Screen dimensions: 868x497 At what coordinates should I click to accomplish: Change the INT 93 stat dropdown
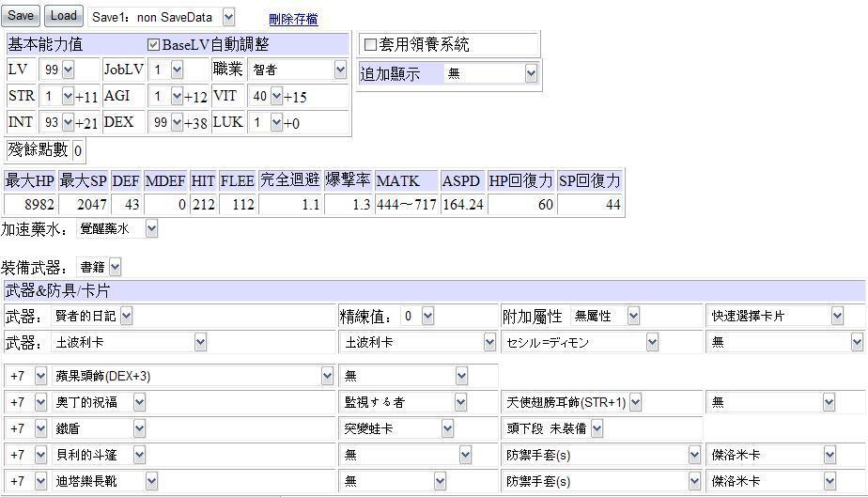[x=56, y=123]
